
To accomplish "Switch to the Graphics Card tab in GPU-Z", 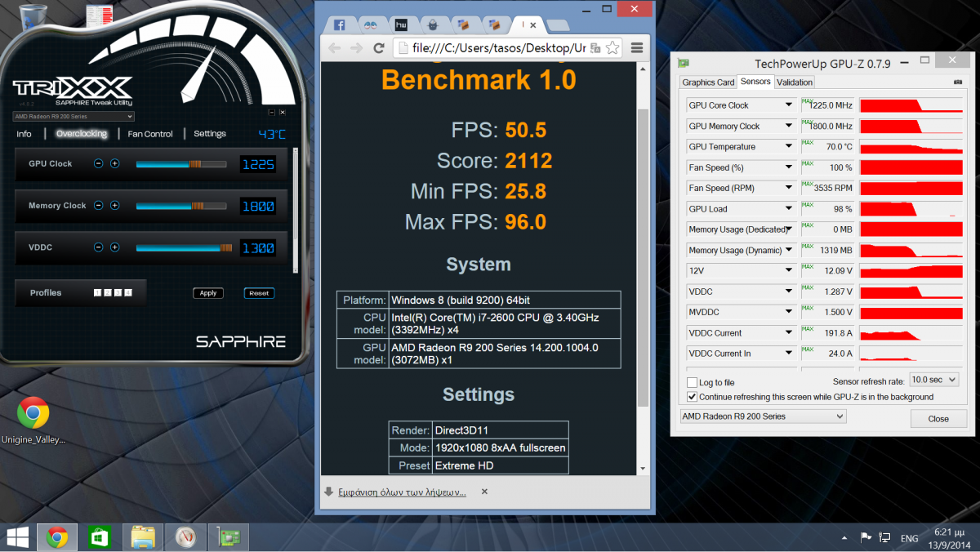I will [708, 82].
